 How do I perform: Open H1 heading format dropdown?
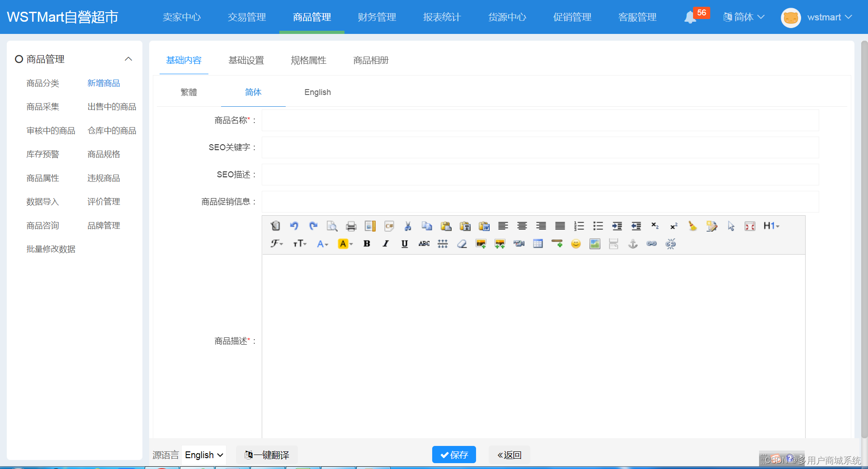click(x=771, y=226)
